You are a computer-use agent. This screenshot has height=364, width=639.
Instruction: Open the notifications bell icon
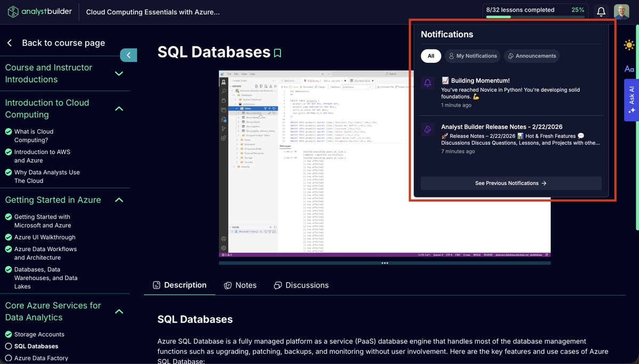(601, 11)
